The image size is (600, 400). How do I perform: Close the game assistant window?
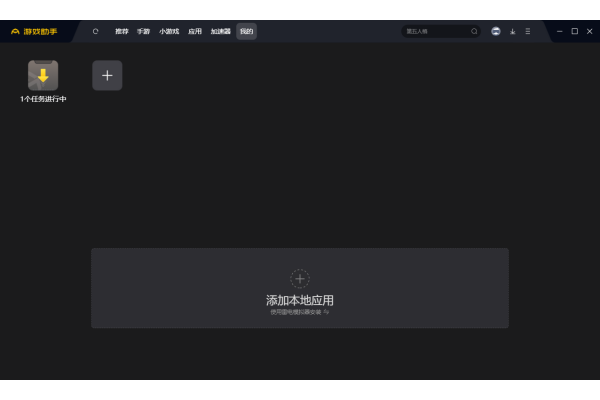pyautogui.click(x=590, y=31)
